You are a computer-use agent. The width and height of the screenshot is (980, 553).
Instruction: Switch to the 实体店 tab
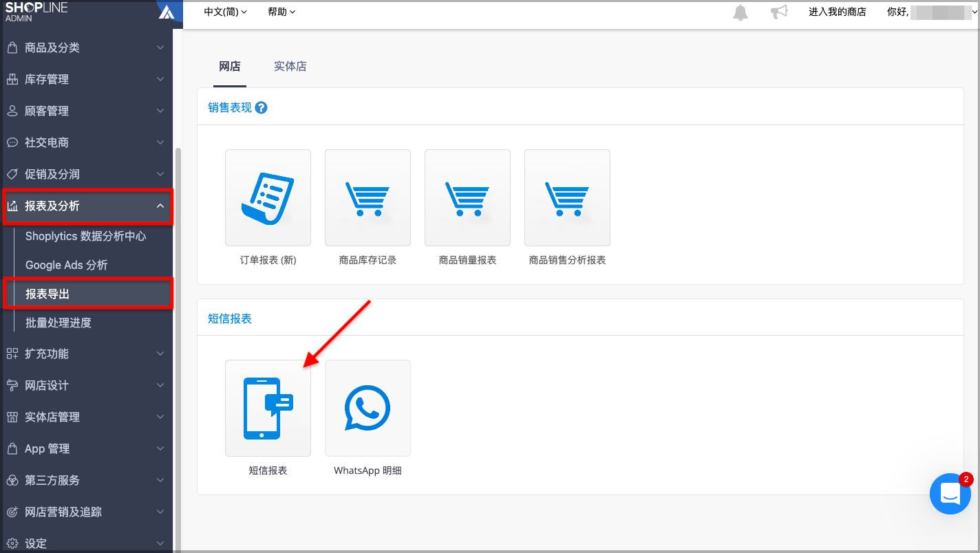click(290, 67)
